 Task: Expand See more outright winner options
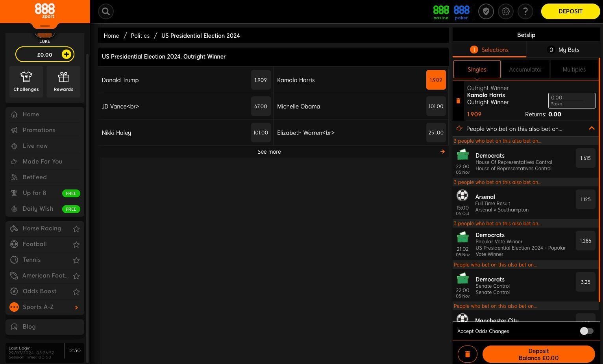(x=273, y=152)
